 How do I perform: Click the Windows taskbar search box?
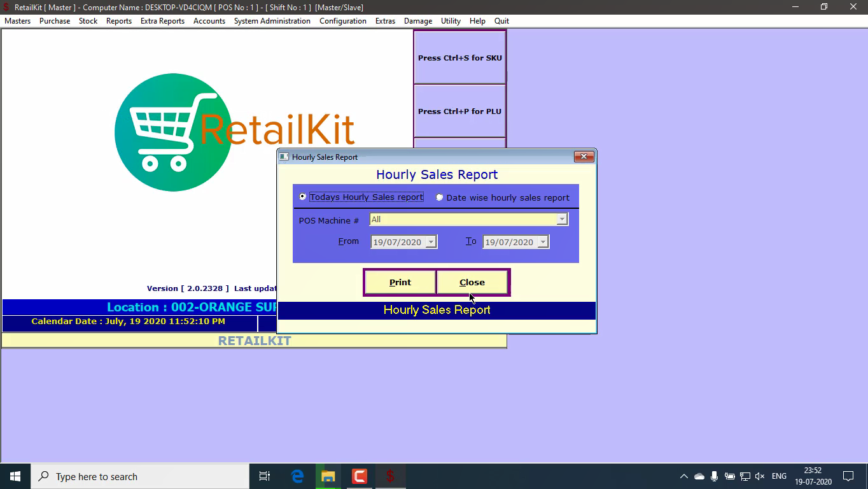[x=140, y=476]
